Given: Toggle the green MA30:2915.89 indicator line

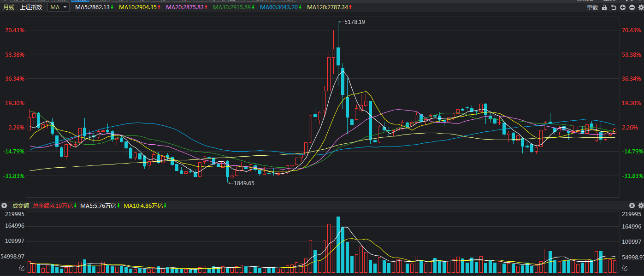Looking at the screenshot, I should tap(234, 7).
